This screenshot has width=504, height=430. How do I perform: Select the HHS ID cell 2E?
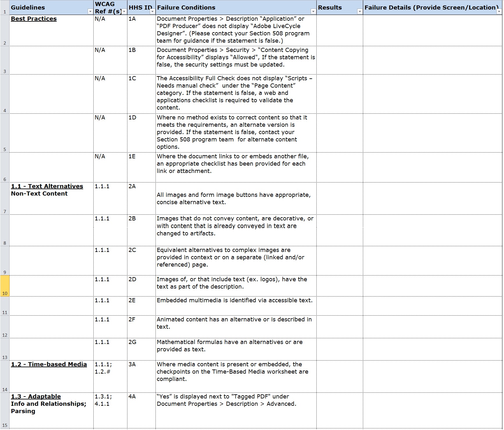[141, 306]
